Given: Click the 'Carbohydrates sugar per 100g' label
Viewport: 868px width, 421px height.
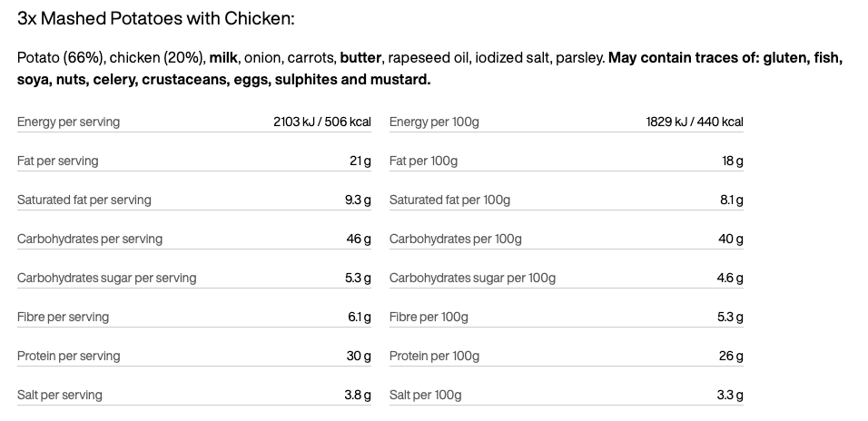Looking at the screenshot, I should [x=472, y=278].
